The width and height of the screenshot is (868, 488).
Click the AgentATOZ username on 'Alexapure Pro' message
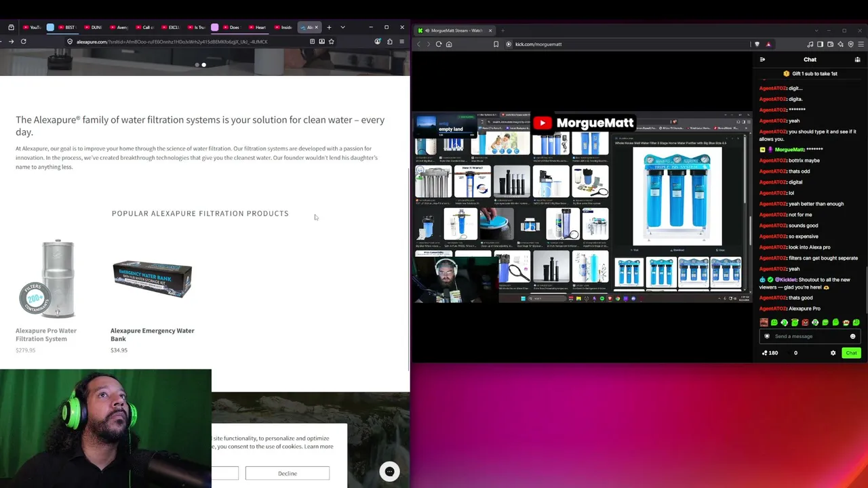pyautogui.click(x=772, y=308)
